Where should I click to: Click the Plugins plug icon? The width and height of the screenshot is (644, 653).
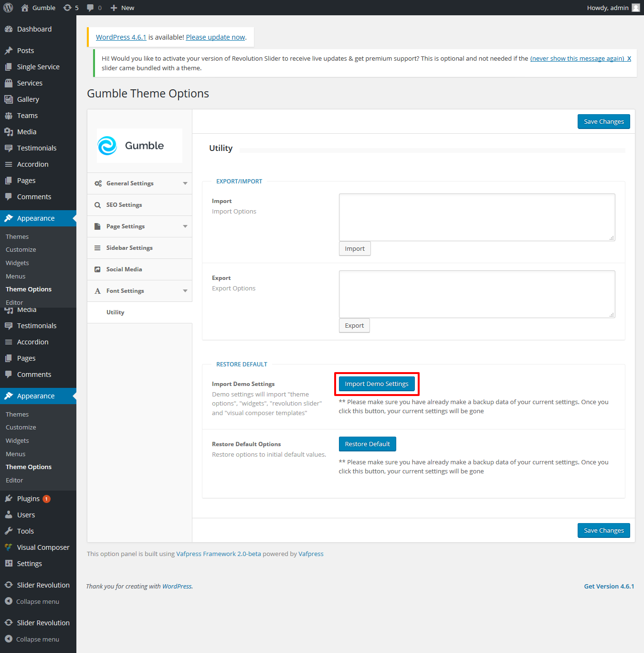coord(9,499)
